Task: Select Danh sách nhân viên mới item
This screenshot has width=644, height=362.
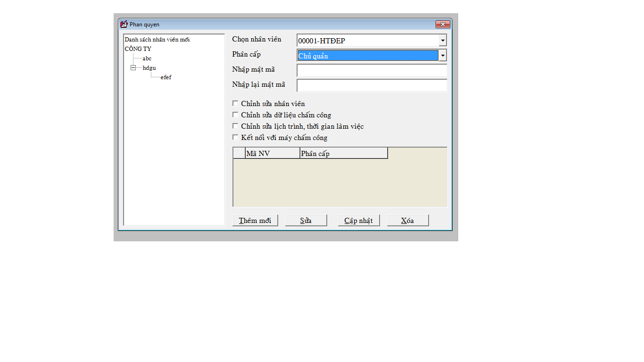Action: click(x=157, y=40)
